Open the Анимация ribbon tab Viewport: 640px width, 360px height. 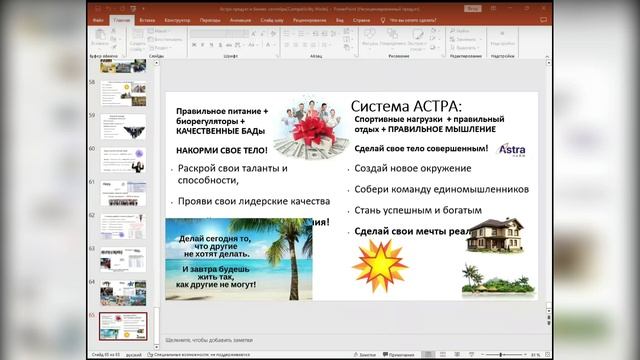click(x=240, y=20)
